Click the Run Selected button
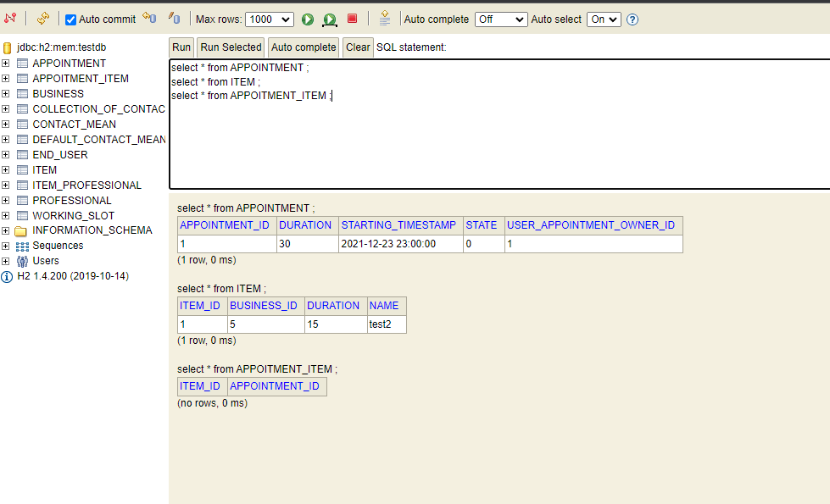 [x=231, y=47]
